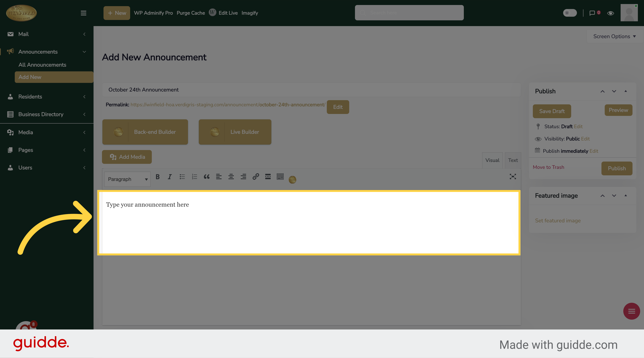Switch to the Text editor tab

tap(513, 160)
